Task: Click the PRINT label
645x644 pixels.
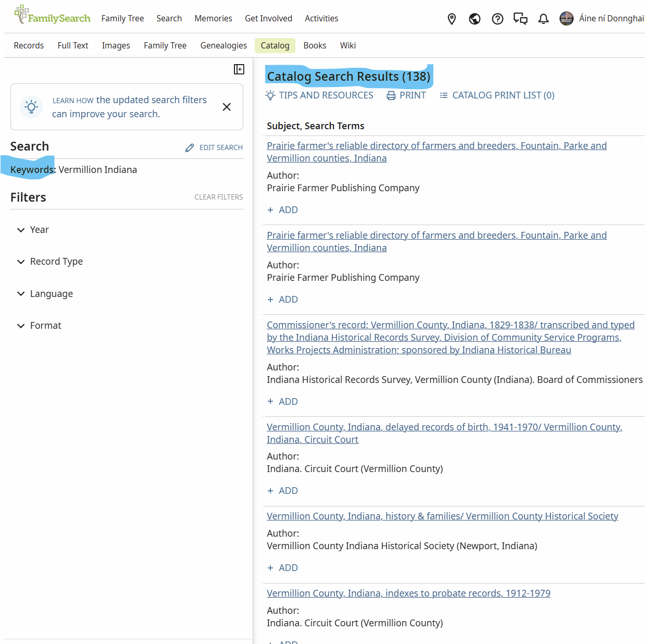Action: coord(413,95)
